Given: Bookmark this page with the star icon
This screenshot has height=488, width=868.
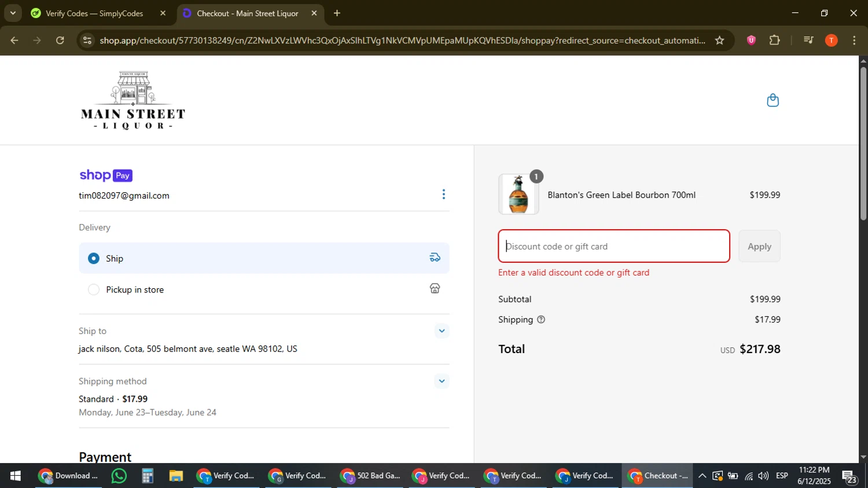Looking at the screenshot, I should click(x=719, y=41).
